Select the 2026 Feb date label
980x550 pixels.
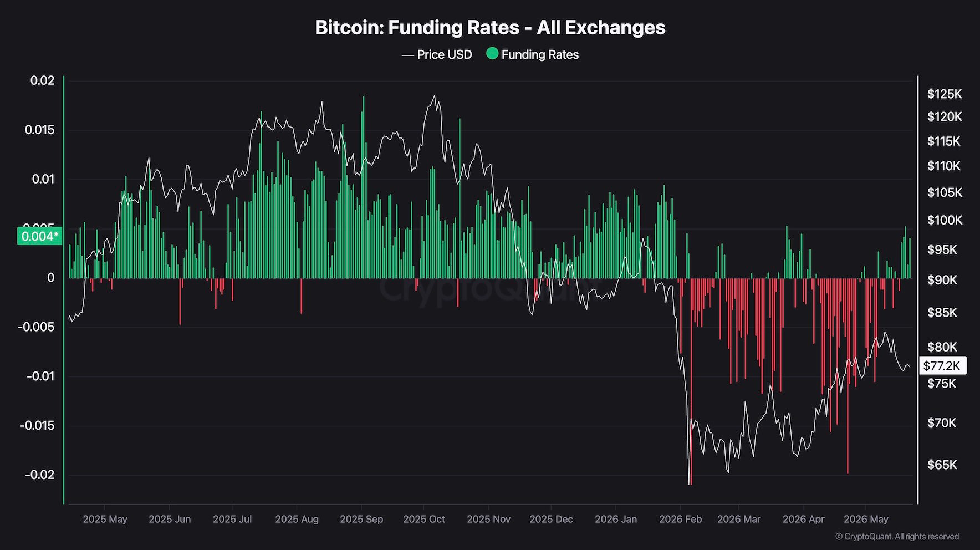click(x=680, y=519)
